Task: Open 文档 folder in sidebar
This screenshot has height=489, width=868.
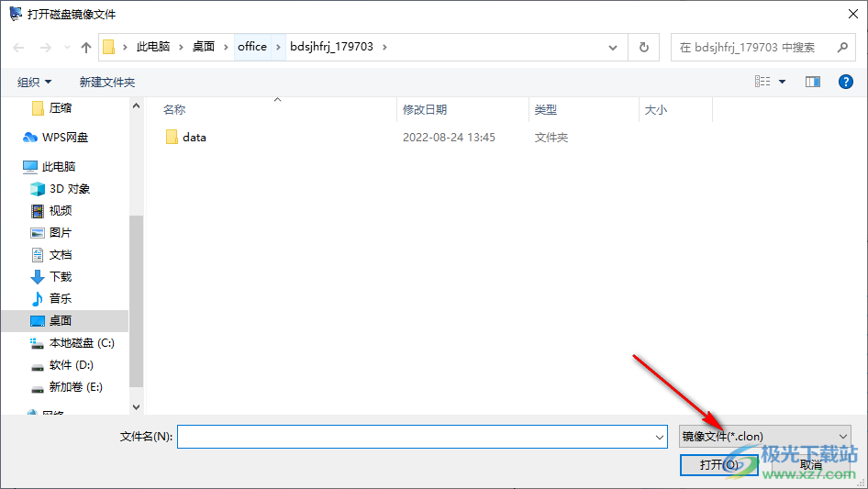Action: click(x=51, y=255)
